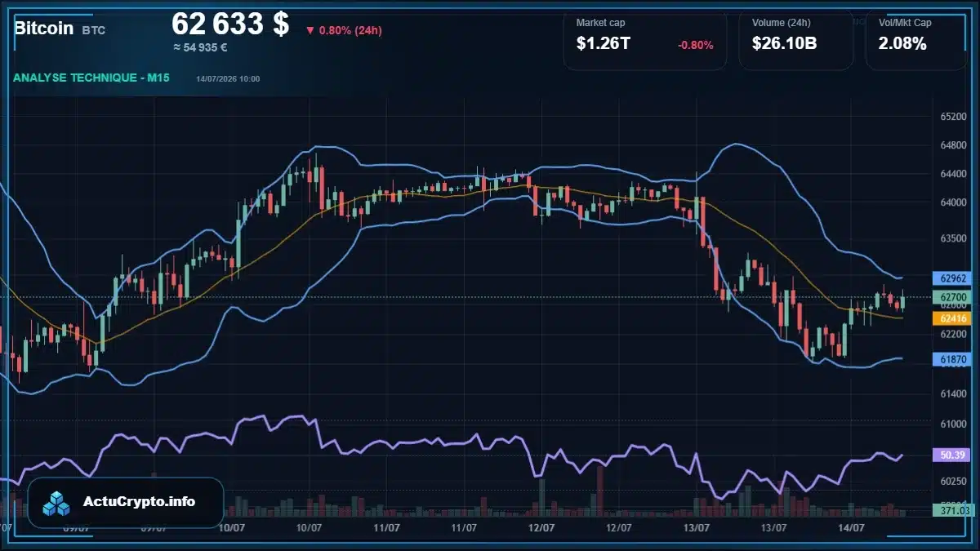Click the orange 62416 moving average tag

952,318
